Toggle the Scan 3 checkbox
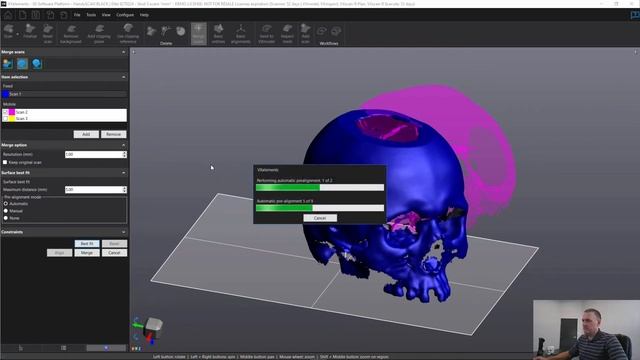Screen dimensions: 640x360 coord(5,119)
